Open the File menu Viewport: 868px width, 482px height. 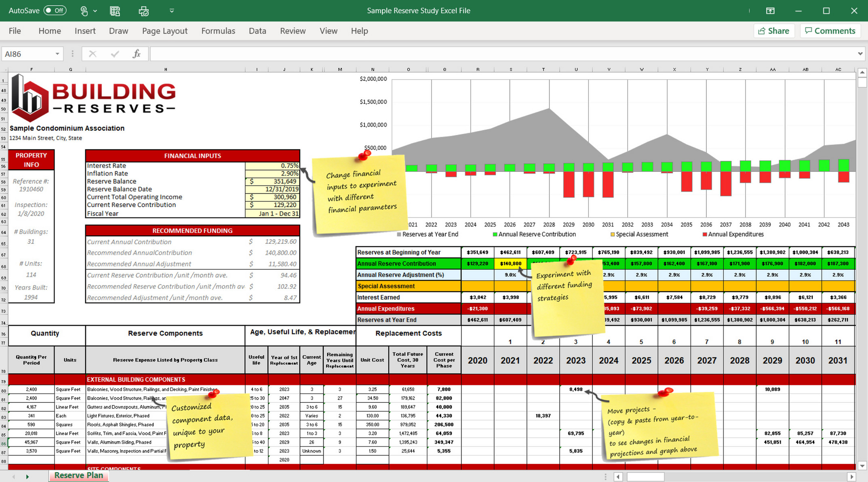click(15, 31)
